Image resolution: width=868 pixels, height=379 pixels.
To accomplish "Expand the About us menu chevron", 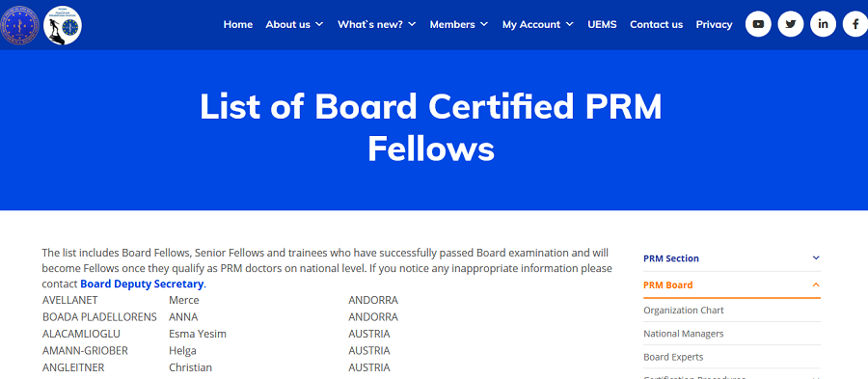I will [x=319, y=24].
